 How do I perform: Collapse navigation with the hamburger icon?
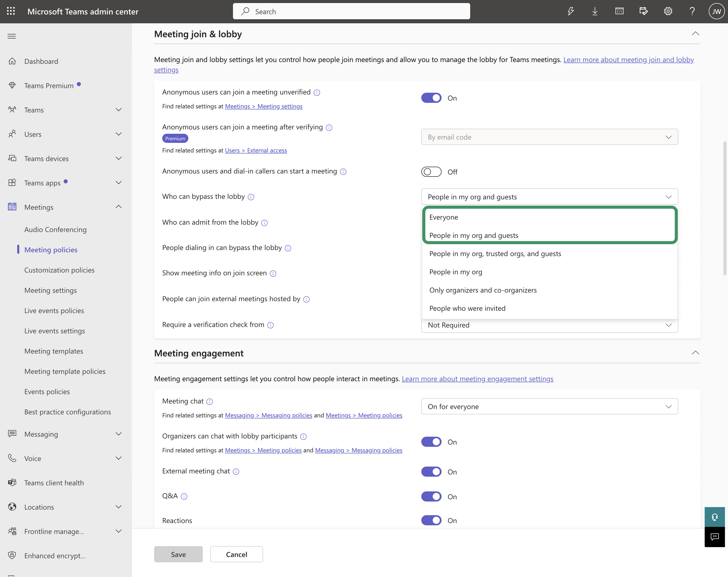(12, 36)
